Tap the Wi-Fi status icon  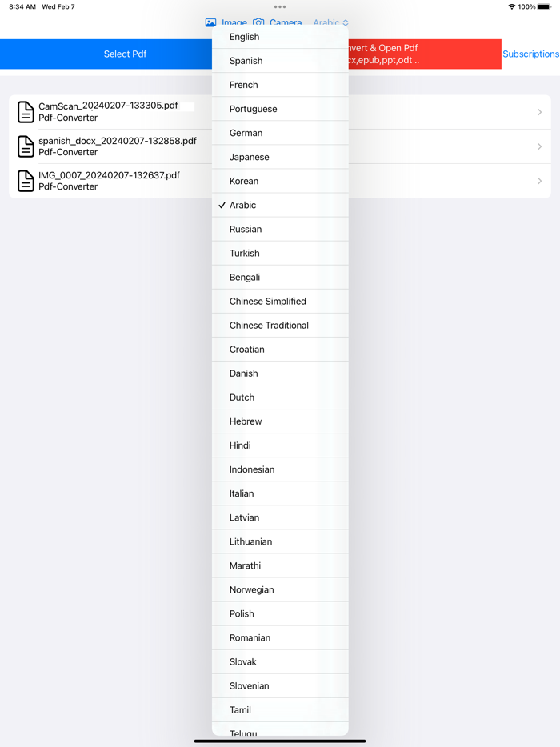(x=510, y=6)
